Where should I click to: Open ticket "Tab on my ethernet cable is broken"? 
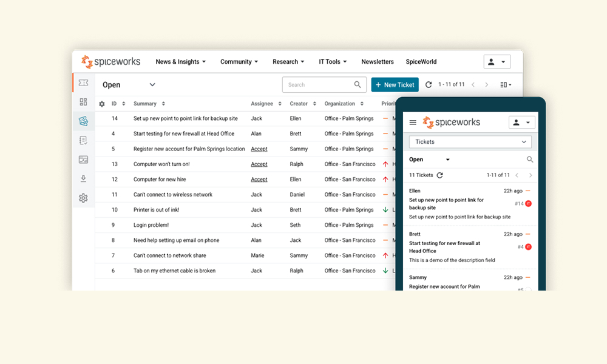(174, 271)
